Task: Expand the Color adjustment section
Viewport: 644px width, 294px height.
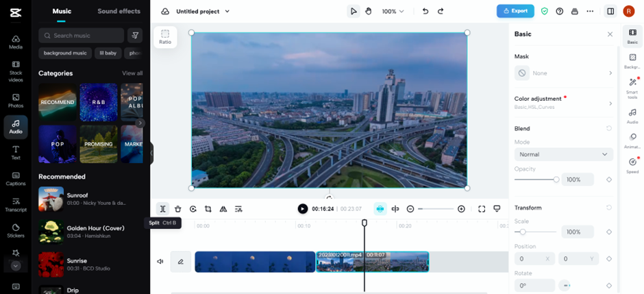Action: point(563,103)
